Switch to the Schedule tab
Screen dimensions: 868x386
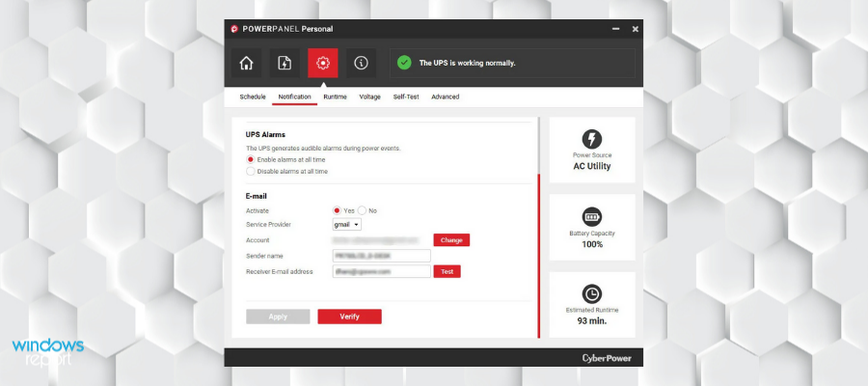253,96
